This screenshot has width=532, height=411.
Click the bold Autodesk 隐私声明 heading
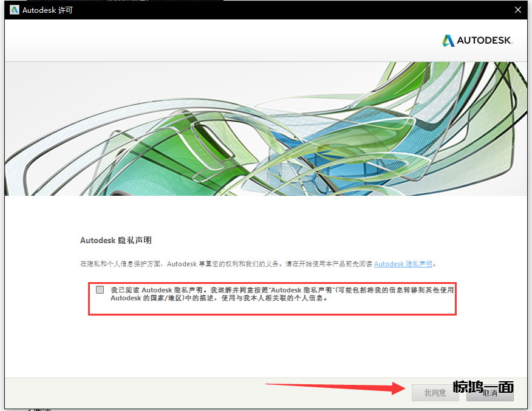[115, 240]
